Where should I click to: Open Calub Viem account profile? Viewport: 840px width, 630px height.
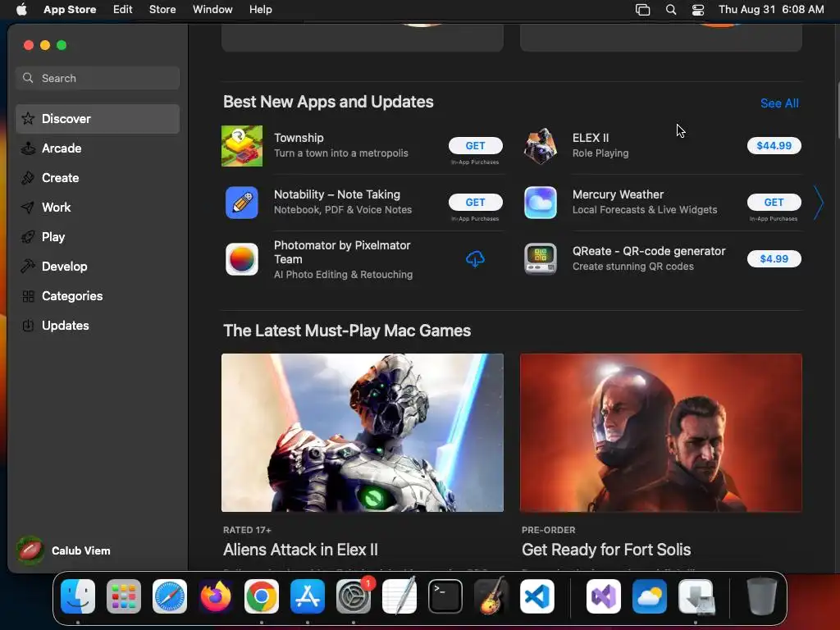[64, 550]
